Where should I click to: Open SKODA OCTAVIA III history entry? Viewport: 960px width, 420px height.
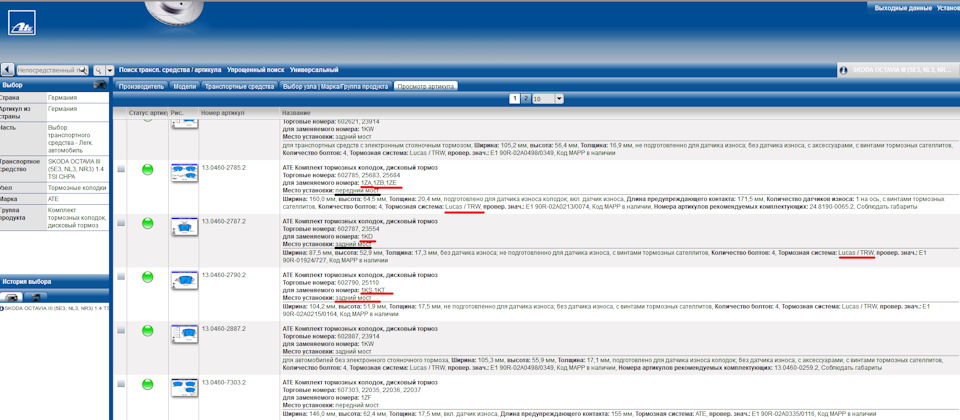pyautogui.click(x=58, y=309)
